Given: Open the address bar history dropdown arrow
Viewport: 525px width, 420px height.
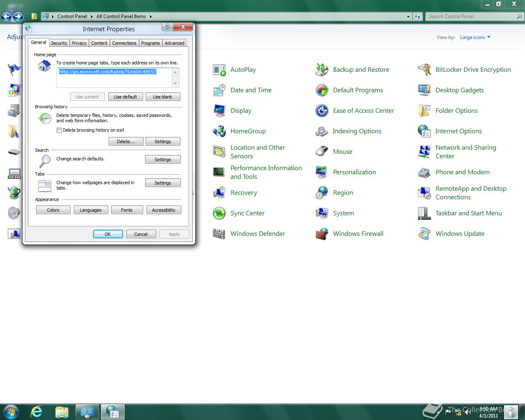Looking at the screenshot, I should click(408, 17).
